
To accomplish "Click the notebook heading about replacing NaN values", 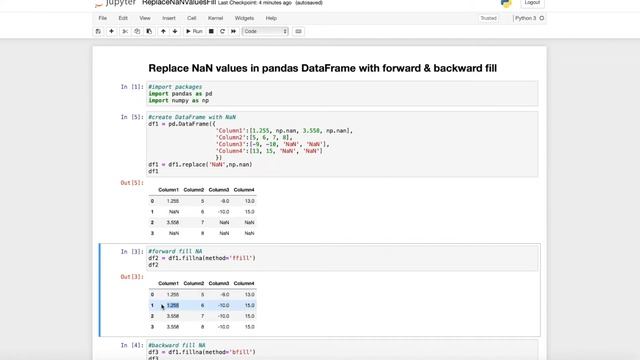I will pos(322,68).
